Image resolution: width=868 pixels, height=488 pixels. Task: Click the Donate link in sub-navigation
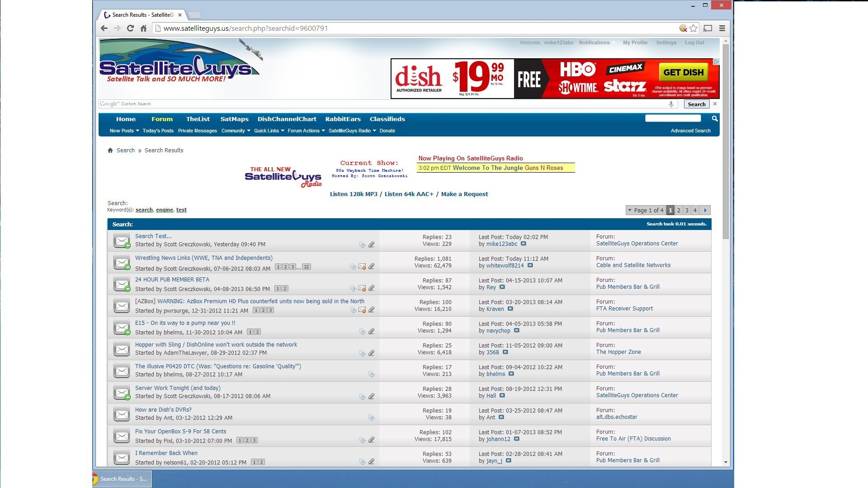click(387, 131)
